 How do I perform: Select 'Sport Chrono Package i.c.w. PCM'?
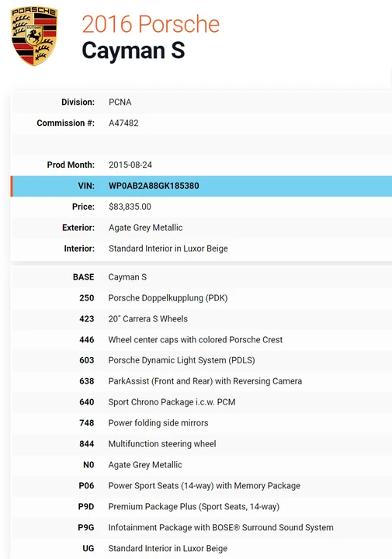point(172,402)
